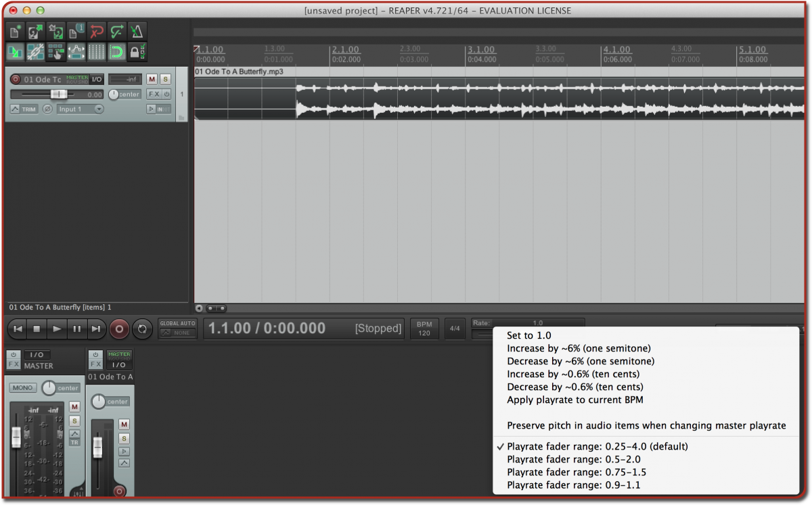Toggle snap magnet toolbar icon
This screenshot has height=505, width=812.
pos(116,51)
